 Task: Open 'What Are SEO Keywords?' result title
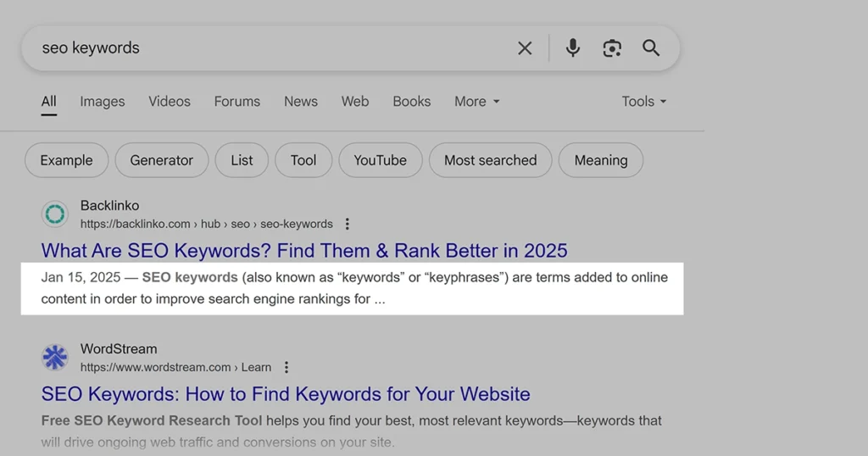pos(304,251)
